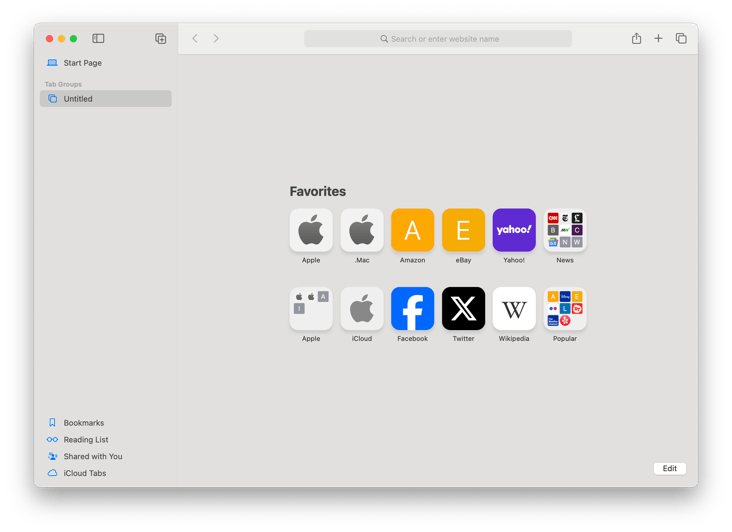732x532 pixels.
Task: Open the Amazon favorite
Action: tap(413, 230)
